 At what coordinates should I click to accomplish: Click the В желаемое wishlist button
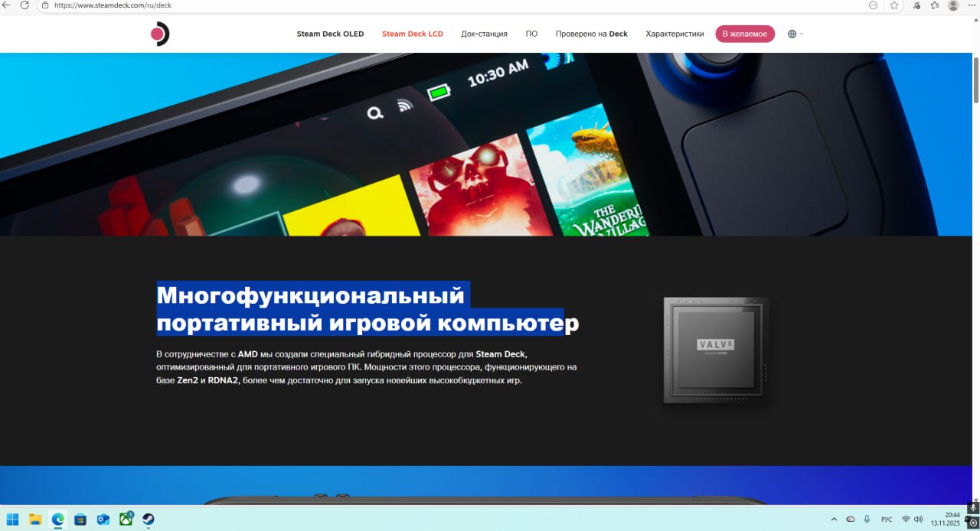745,34
